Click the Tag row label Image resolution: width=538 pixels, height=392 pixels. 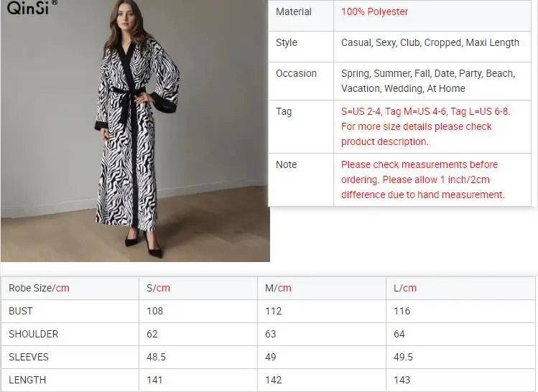[x=284, y=111]
